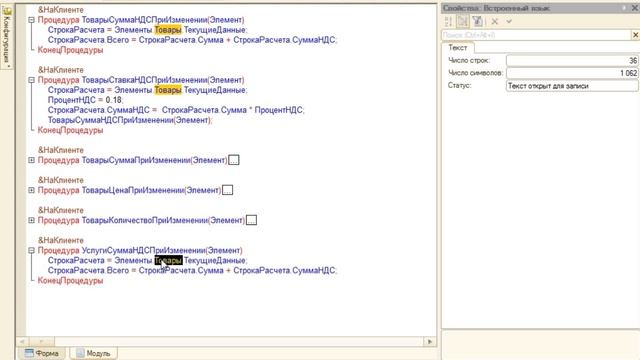Screen dimensions: 640x360
Task: Click the confirm checkmark icon in properties toolbar
Action: 509,21
